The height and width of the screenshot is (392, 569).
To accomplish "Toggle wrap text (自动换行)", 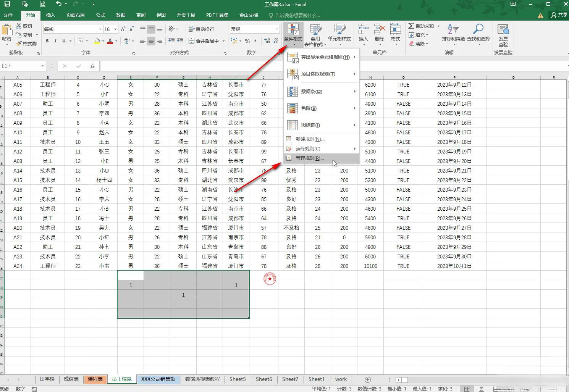I will tap(201, 29).
